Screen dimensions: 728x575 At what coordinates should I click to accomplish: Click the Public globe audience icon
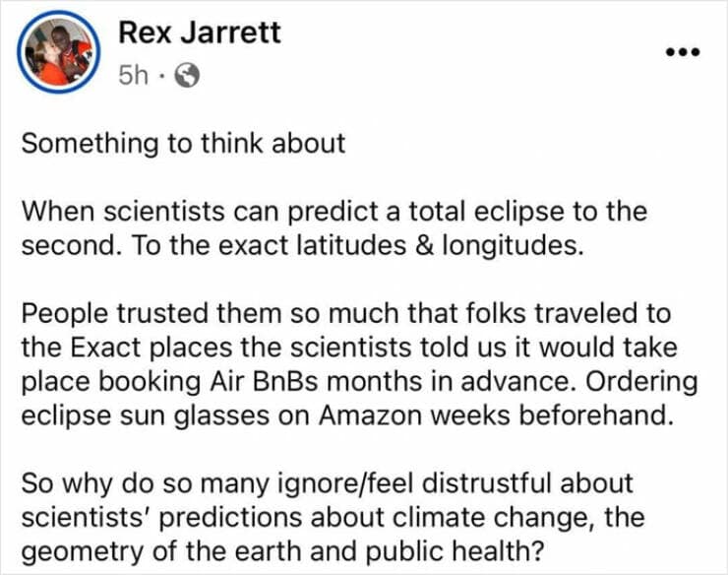tap(187, 76)
